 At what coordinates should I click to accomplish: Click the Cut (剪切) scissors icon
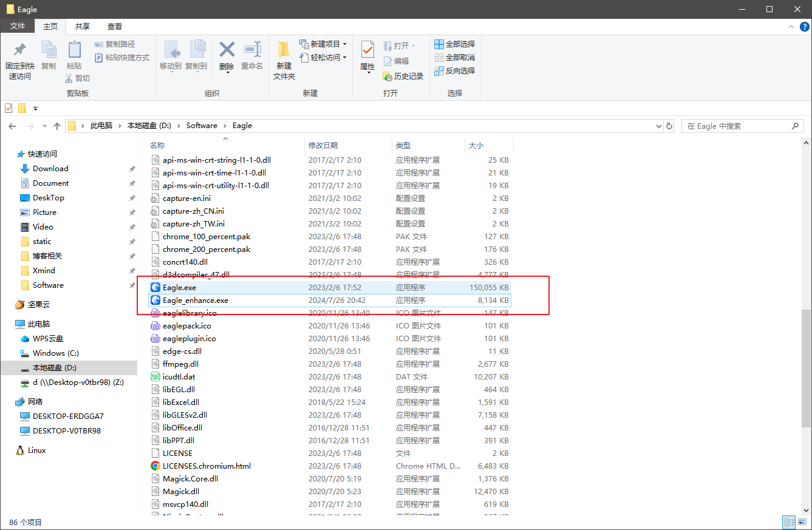pos(69,78)
